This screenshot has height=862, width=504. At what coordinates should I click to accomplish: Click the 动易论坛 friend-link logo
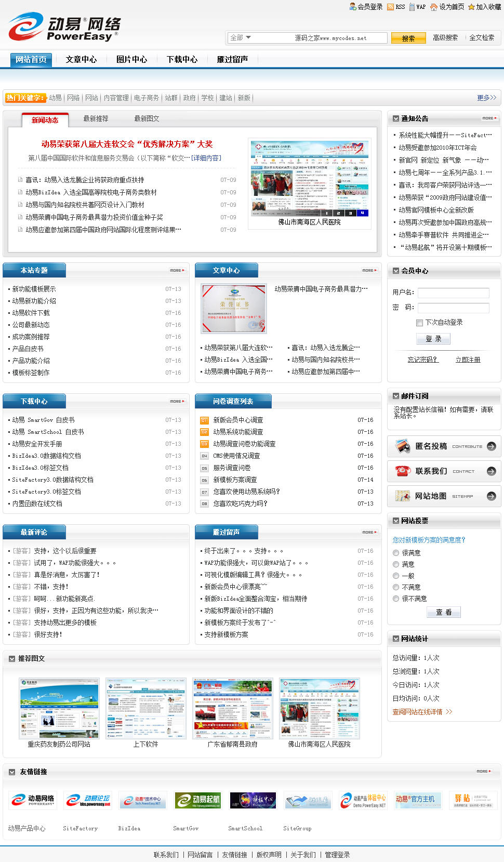(x=88, y=800)
